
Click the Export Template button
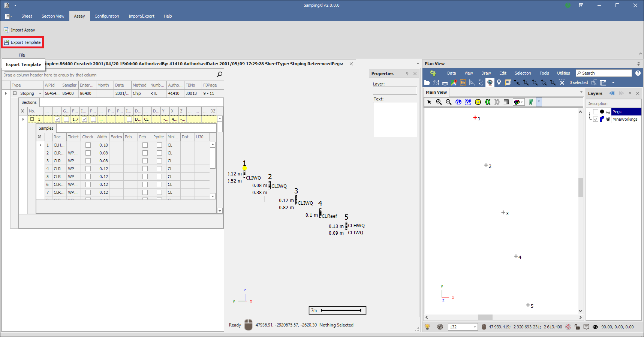point(22,42)
